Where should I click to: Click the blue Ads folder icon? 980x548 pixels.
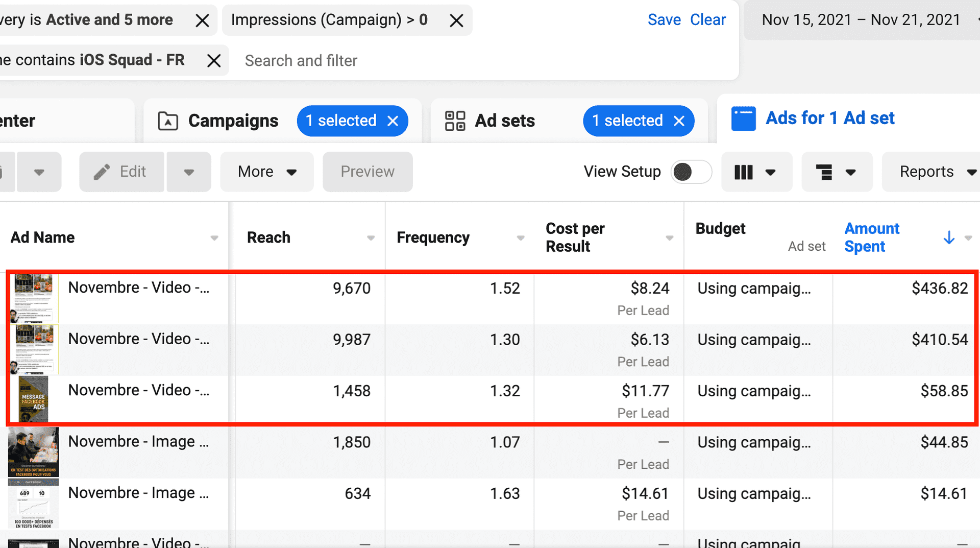click(744, 118)
